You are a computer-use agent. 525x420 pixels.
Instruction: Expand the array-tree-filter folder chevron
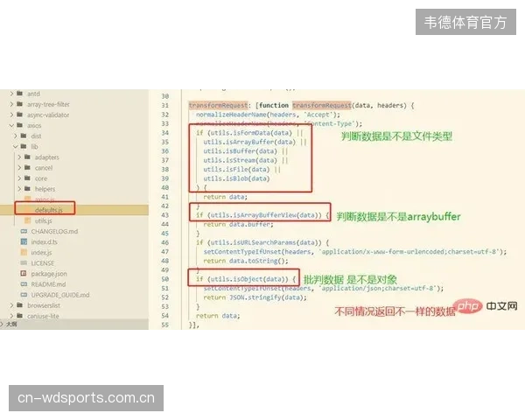tap(11, 104)
